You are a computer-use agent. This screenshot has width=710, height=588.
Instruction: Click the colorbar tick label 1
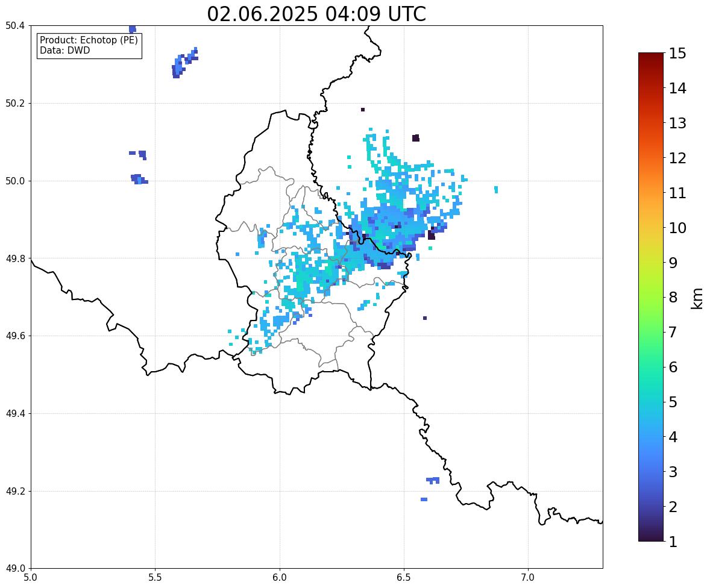coord(673,542)
